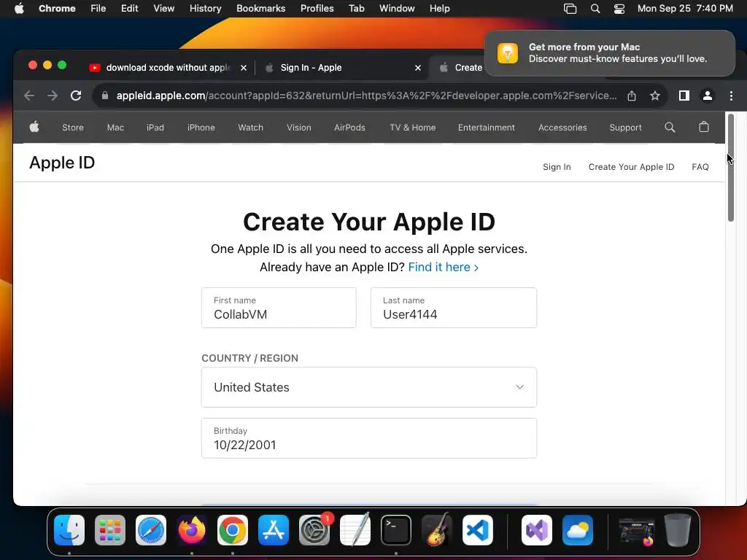Click the Create Your Apple ID header link
The width and height of the screenshot is (747, 560).
(631, 167)
